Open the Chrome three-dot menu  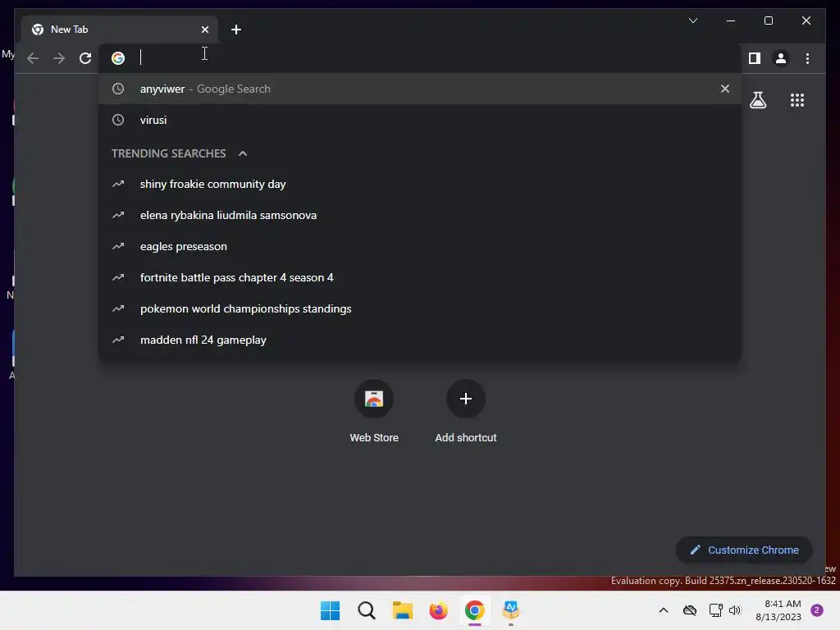807,58
